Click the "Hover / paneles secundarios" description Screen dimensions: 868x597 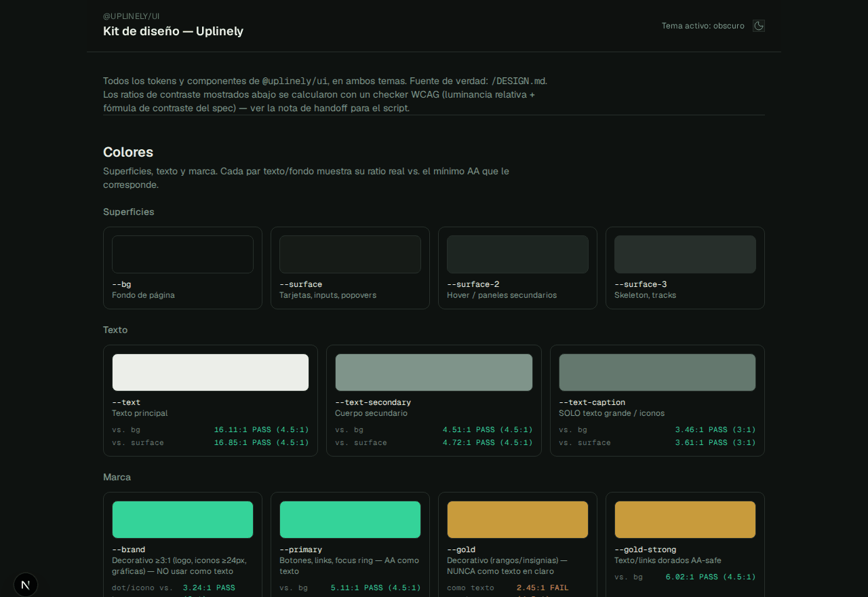pyautogui.click(x=502, y=295)
